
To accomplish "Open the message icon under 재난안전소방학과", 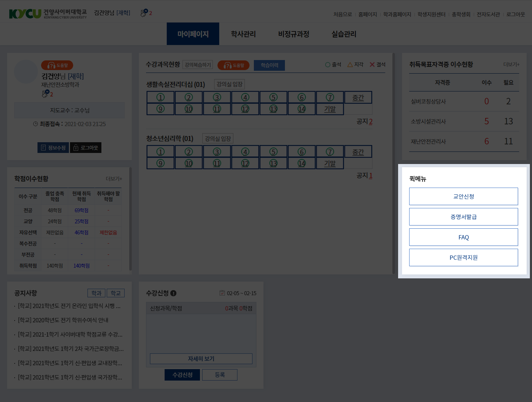I will pyautogui.click(x=45, y=94).
